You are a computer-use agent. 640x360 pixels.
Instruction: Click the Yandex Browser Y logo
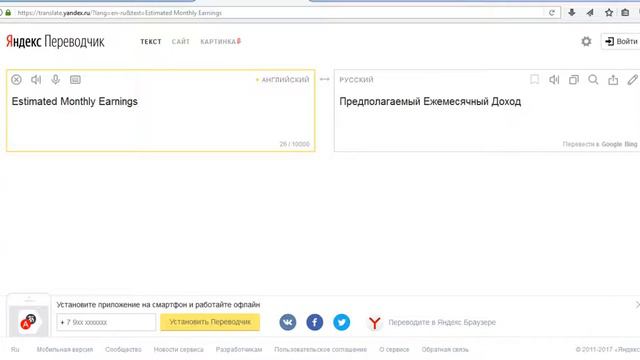click(374, 322)
